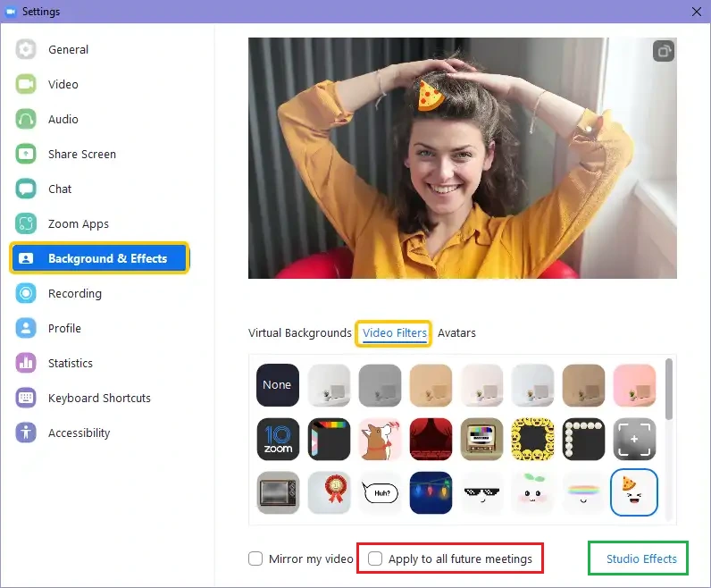Open Zoom Apps settings
Viewport: 711px width, 588px height.
point(78,223)
